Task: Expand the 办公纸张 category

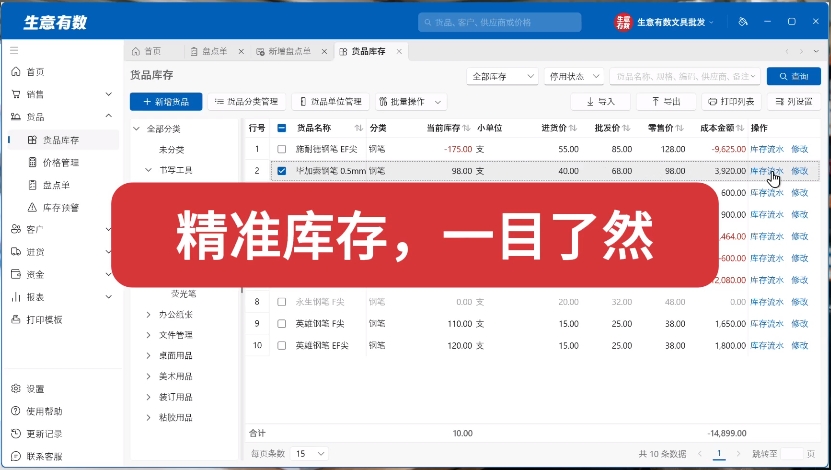Action: 148,314
